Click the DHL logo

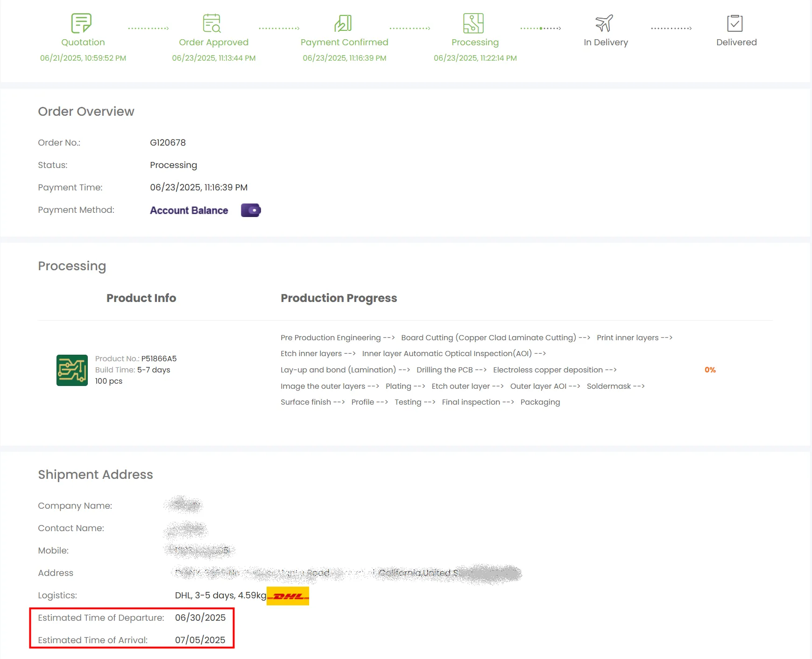288,596
